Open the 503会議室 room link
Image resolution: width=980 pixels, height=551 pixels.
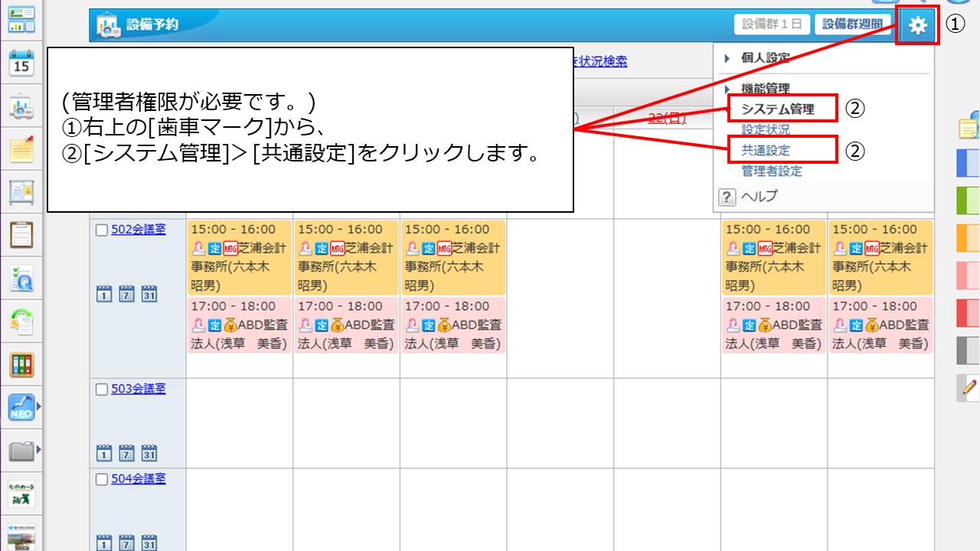coord(139,389)
